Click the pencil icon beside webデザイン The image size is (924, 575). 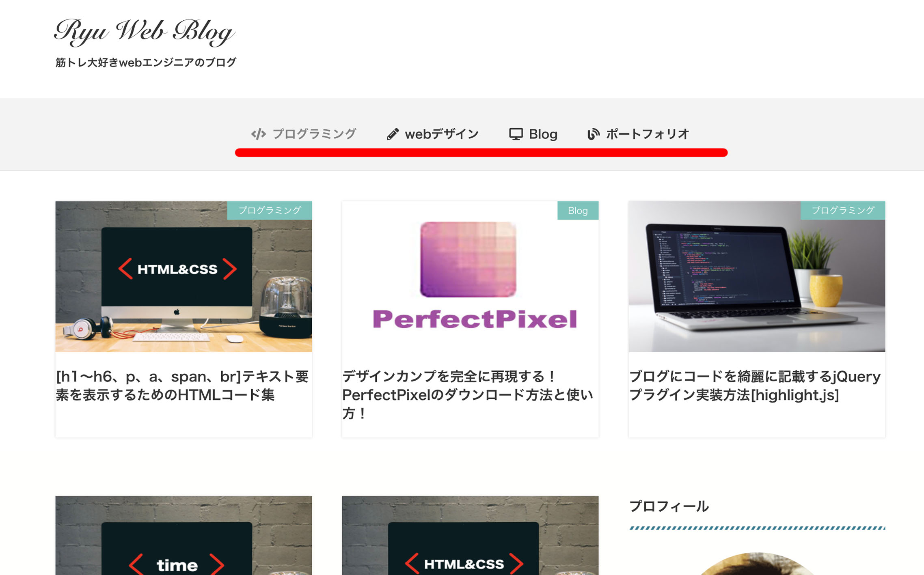point(392,134)
